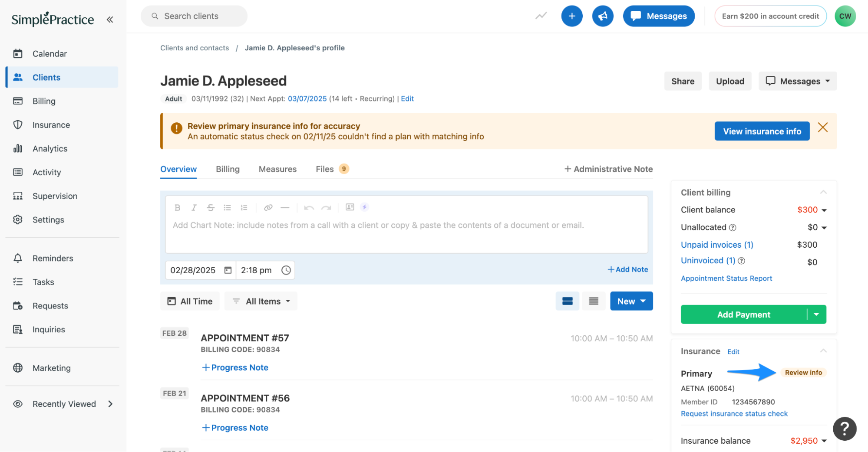Open announcements megaphone icon
868x452 pixels.
point(602,16)
